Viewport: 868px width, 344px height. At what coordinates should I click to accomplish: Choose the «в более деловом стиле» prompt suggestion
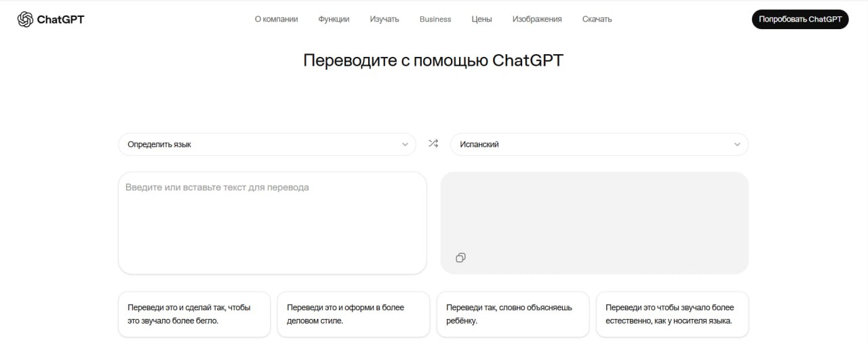point(353,314)
